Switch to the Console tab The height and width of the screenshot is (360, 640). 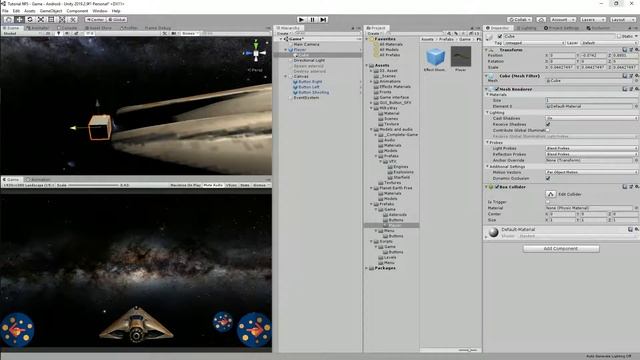68,28
